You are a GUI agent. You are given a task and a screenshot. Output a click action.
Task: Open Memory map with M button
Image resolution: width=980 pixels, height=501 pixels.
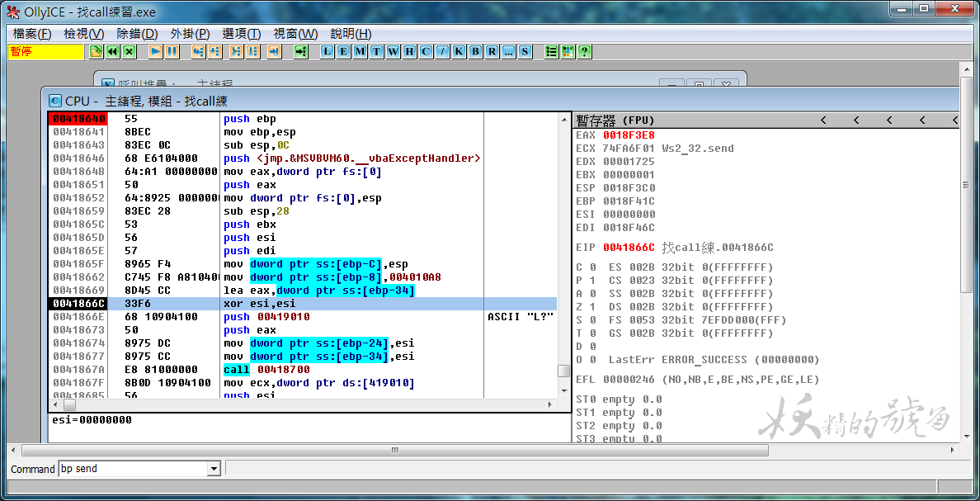coord(360,51)
